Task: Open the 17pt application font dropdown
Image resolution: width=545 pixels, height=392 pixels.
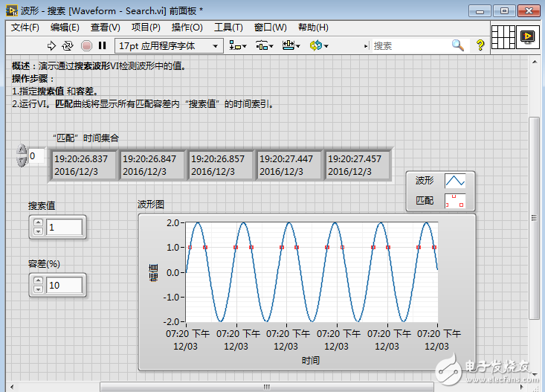Action: tap(168, 46)
